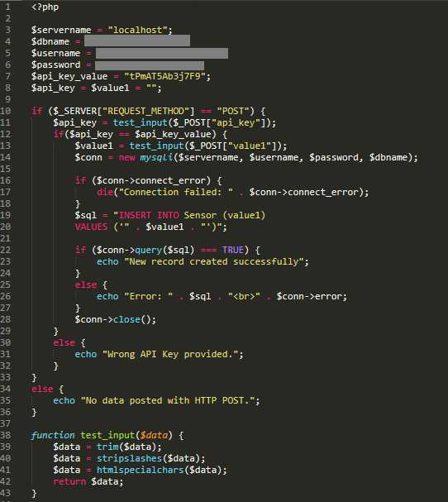Click the "<br>" string on line 26
Image resolution: width=448 pixels, height=502 pixels.
click(x=244, y=296)
